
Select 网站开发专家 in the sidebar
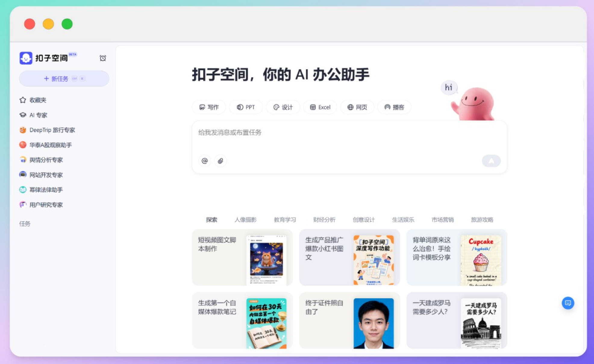(41, 175)
